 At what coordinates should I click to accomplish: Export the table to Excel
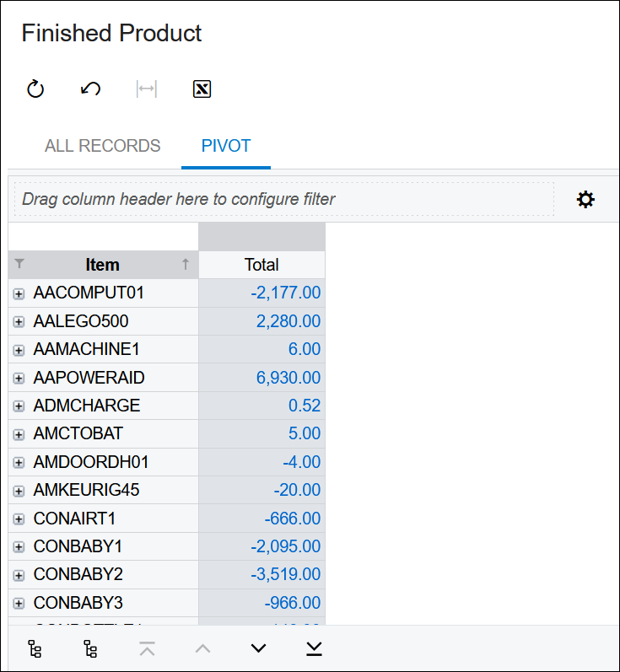[x=202, y=89]
